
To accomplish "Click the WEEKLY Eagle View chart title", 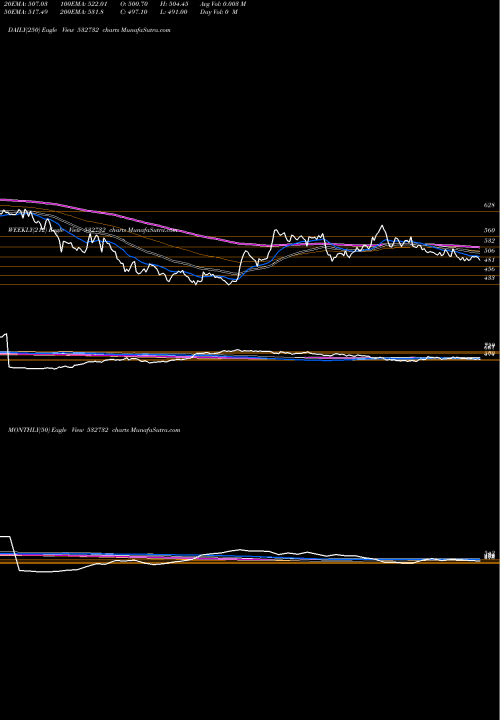I will pos(93,230).
